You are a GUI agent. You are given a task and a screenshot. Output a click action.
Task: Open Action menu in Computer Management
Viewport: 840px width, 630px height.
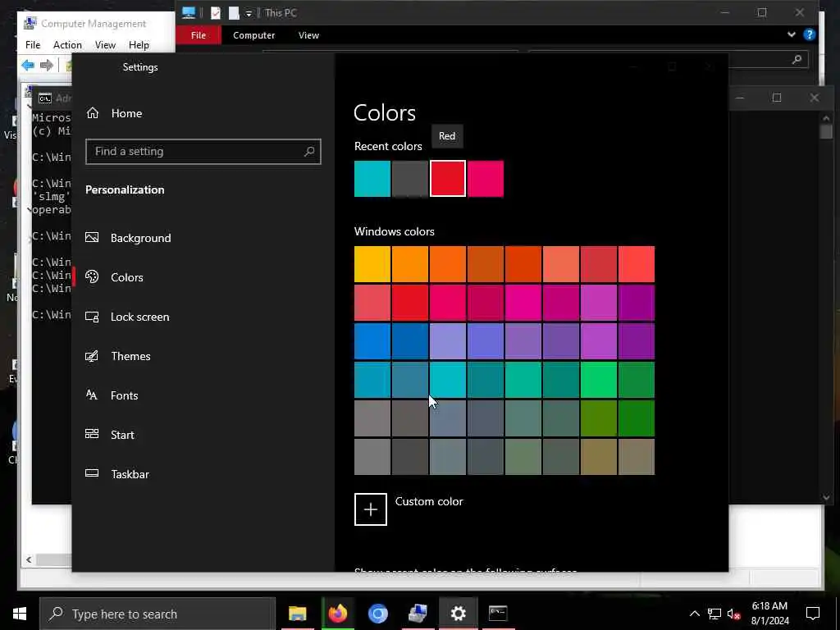point(67,45)
